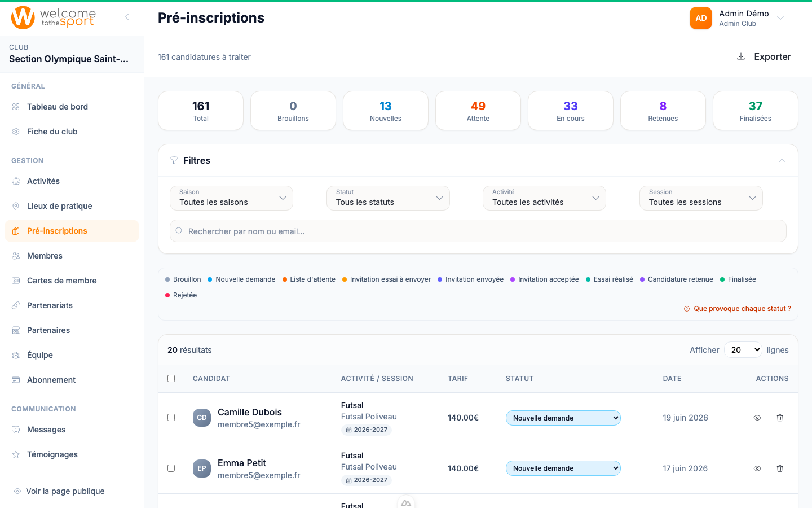View Camille Dubois's application via eye icon

757,418
